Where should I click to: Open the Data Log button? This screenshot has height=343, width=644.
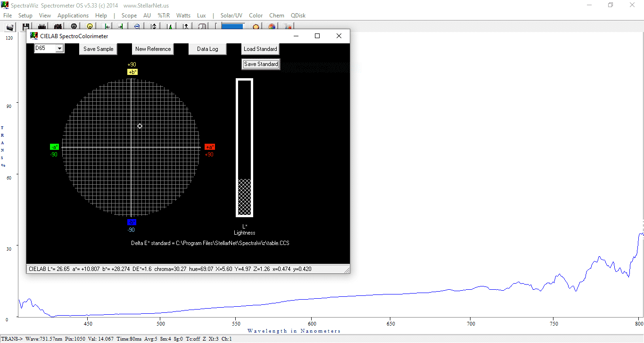click(207, 49)
